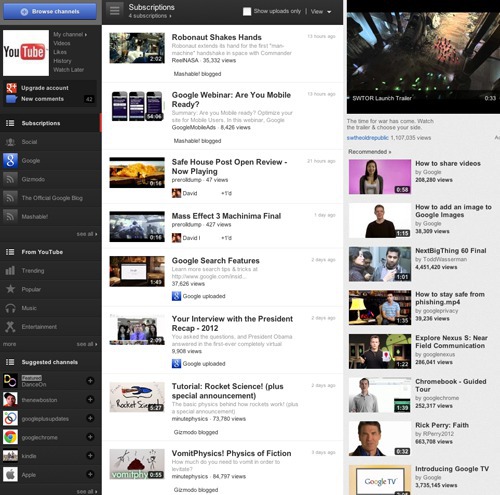Select the Subscriptions sidebar item
This screenshot has height=495, width=500.
click(50, 123)
